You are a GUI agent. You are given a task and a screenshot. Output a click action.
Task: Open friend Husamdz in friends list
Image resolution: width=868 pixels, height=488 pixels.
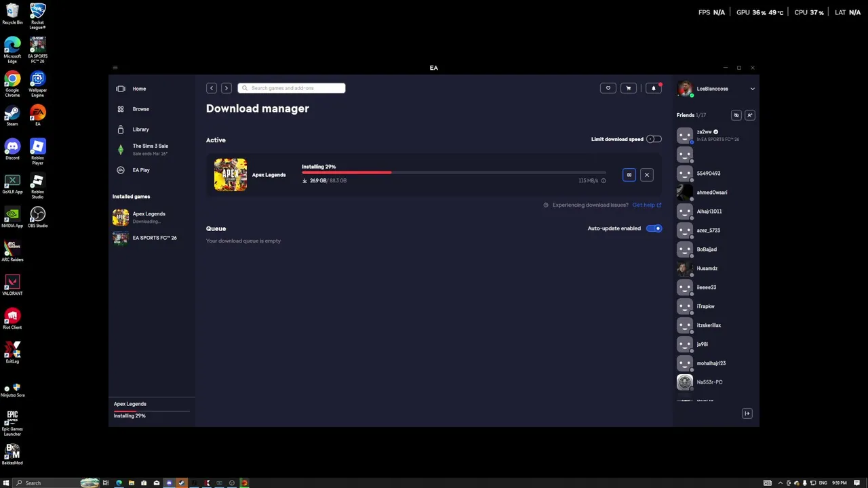point(716,268)
